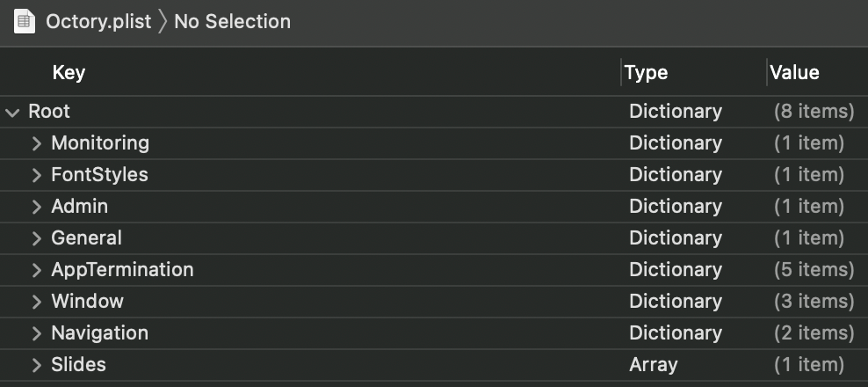Click the Dictionary type of Navigation
The width and height of the screenshot is (868, 387).
coord(675,332)
